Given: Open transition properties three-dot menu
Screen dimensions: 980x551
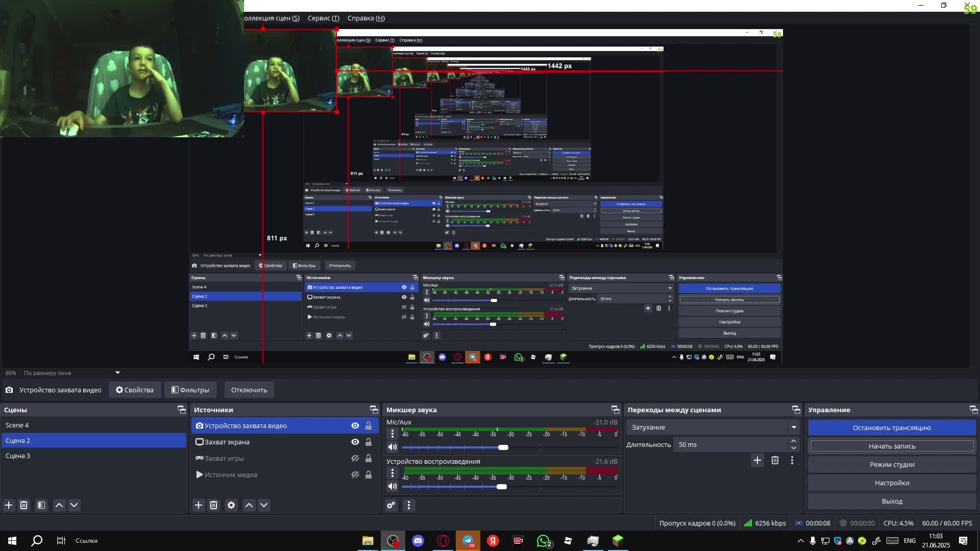Looking at the screenshot, I should 792,460.
